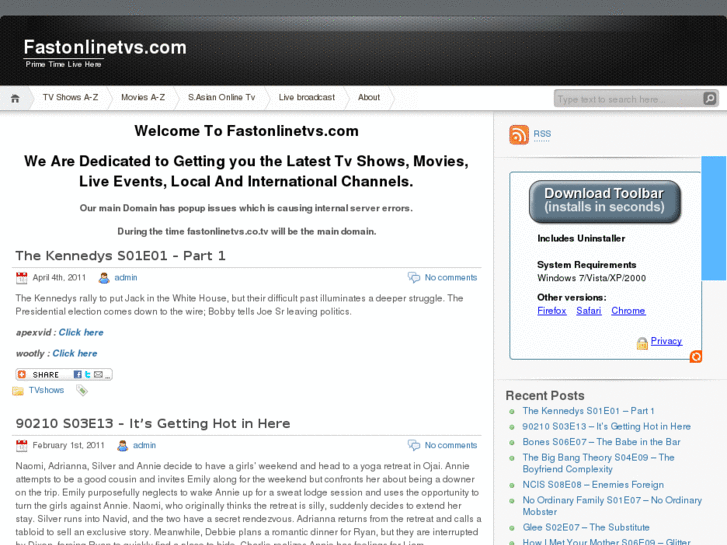Image resolution: width=727 pixels, height=545 pixels.
Task: Open the Firefox version link
Action: click(552, 311)
